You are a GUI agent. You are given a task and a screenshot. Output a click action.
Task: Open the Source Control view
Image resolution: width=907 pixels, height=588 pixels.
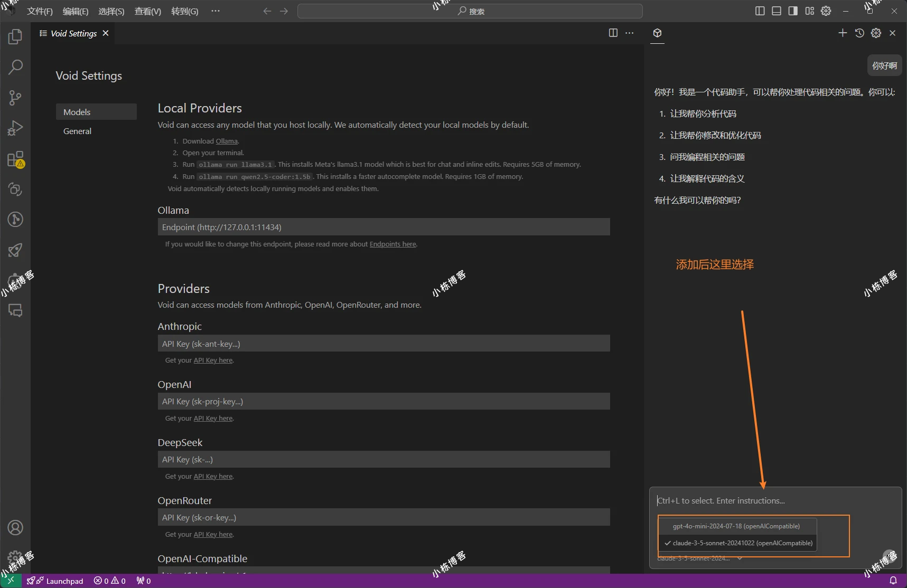click(x=15, y=98)
